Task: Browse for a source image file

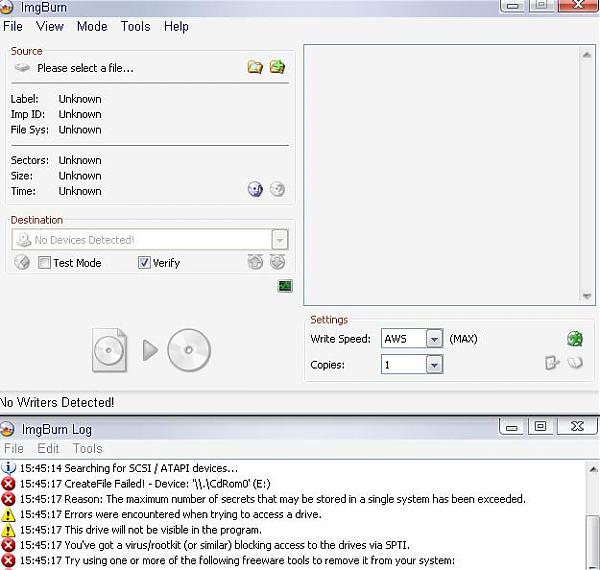Action: tap(255, 67)
